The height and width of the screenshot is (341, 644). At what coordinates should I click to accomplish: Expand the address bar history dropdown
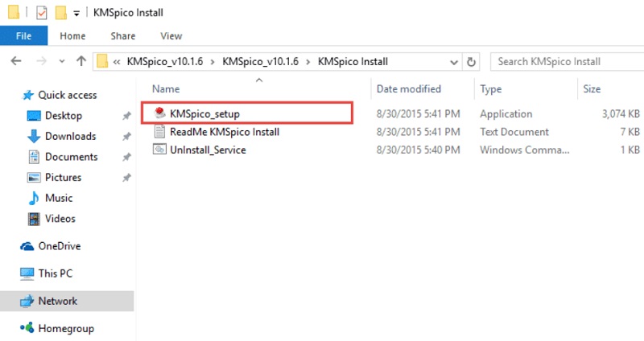point(453,62)
